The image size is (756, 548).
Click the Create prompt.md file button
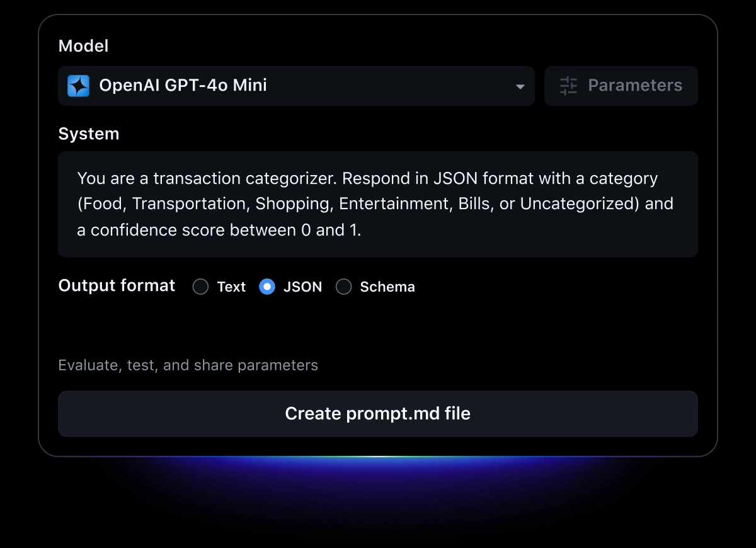pos(378,413)
